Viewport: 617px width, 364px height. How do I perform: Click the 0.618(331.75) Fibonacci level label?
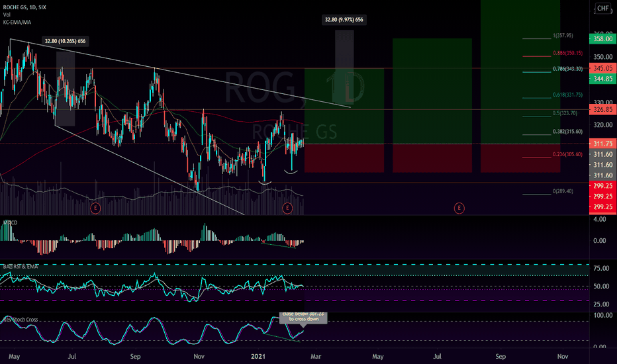(567, 95)
